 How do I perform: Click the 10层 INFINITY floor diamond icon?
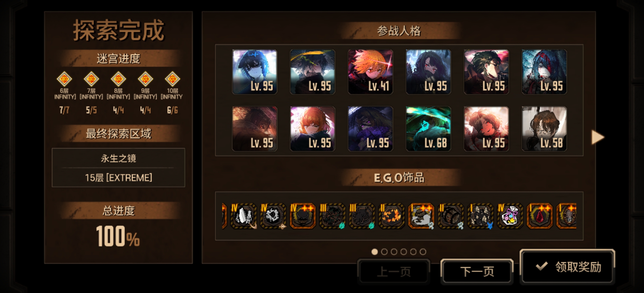pos(173,79)
